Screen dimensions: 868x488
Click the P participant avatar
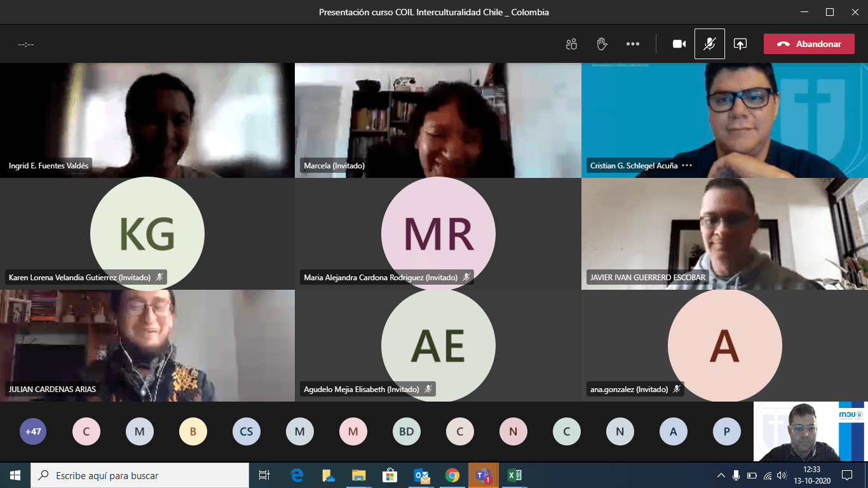(x=726, y=431)
